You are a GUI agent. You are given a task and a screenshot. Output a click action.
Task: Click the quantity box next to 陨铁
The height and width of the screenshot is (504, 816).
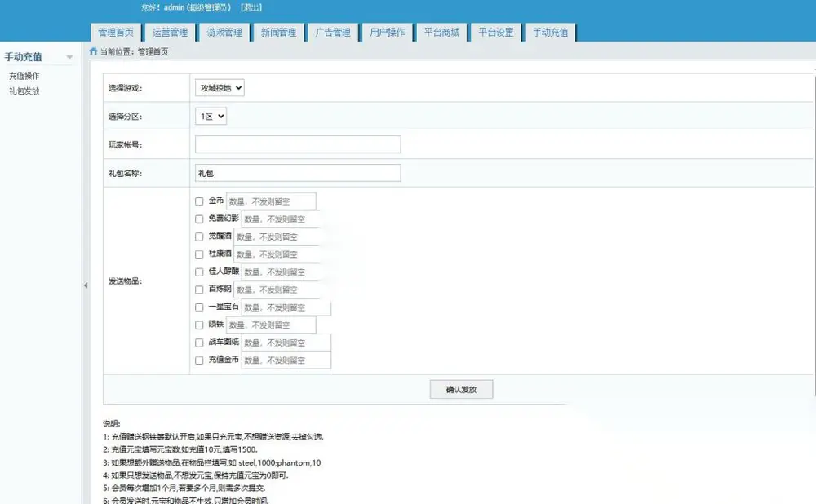[271, 325]
